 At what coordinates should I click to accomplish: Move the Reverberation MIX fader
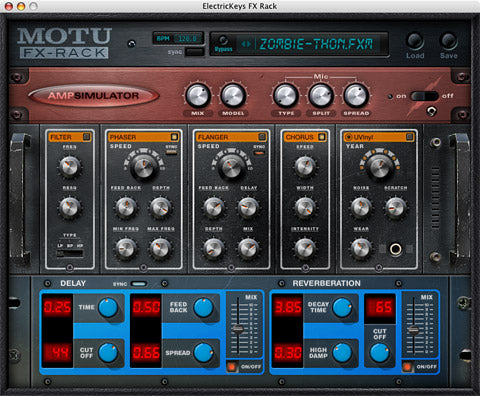(x=413, y=330)
